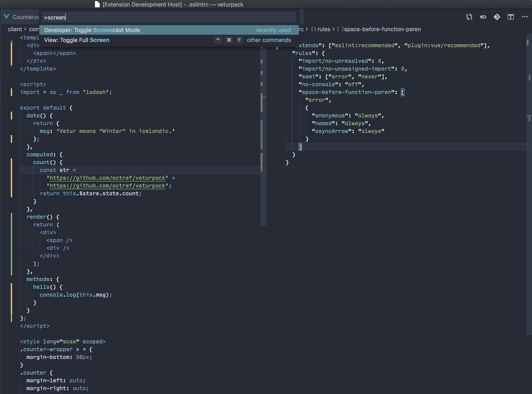Open the git diamond icon in toolbar
Screen dimensions: 532x394
click(x=497, y=17)
